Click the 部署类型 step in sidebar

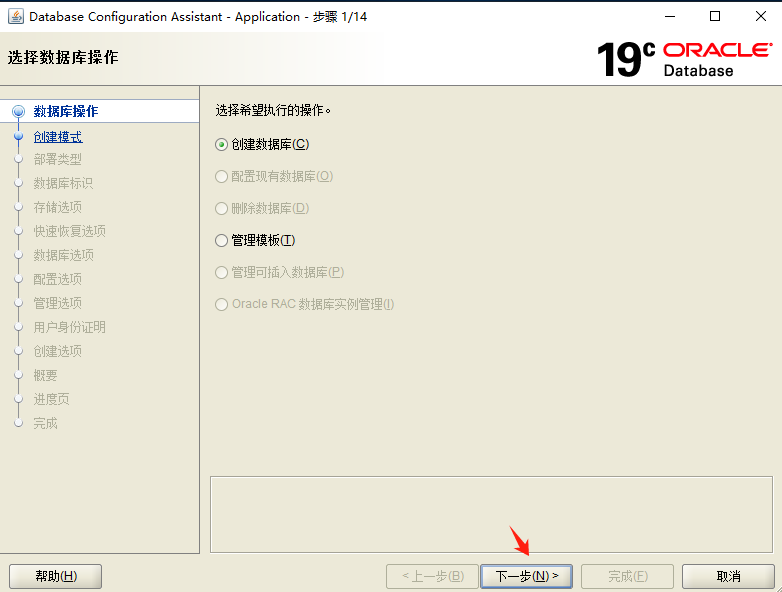coord(57,160)
